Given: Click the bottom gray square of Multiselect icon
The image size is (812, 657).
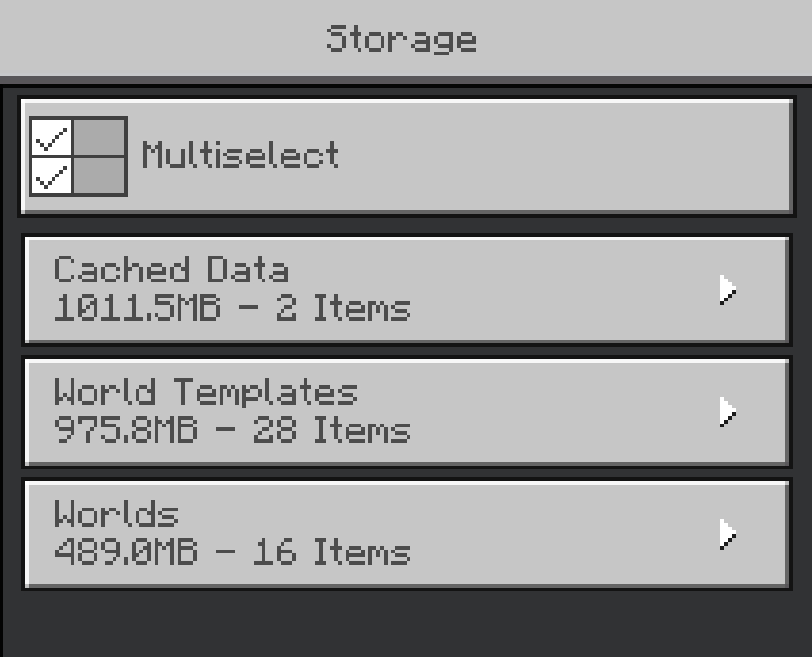Looking at the screenshot, I should (99, 175).
